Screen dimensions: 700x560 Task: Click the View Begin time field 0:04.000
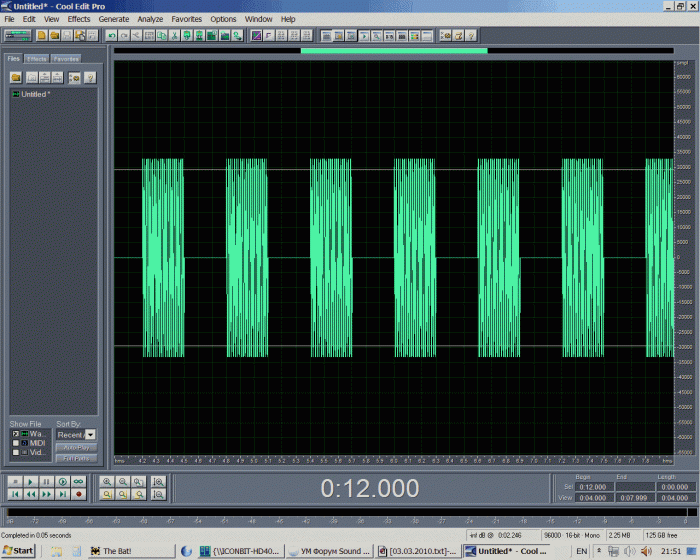click(x=593, y=497)
